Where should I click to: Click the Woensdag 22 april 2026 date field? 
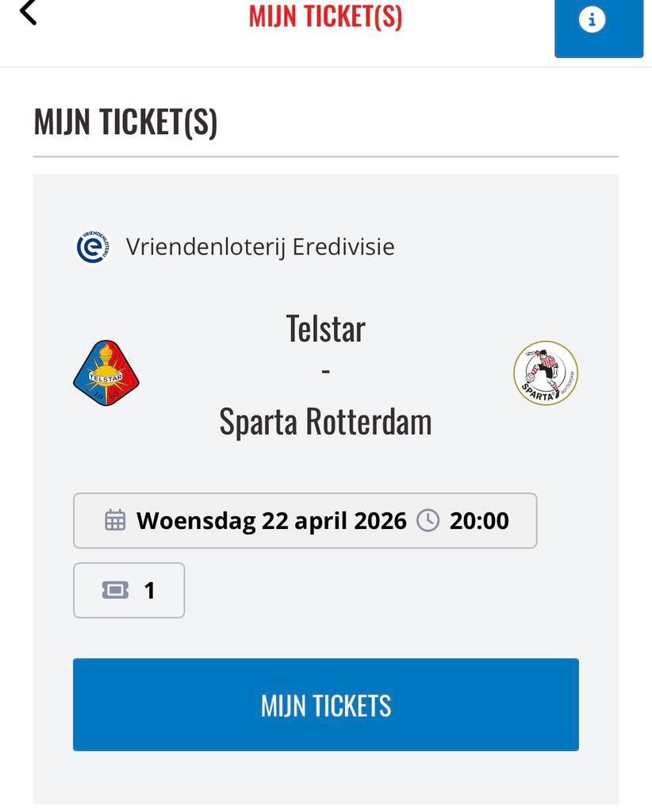pos(271,521)
